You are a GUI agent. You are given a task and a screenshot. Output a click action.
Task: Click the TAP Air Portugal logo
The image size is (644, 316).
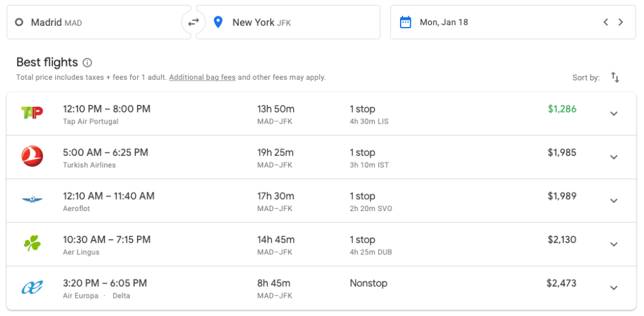pos(32,113)
